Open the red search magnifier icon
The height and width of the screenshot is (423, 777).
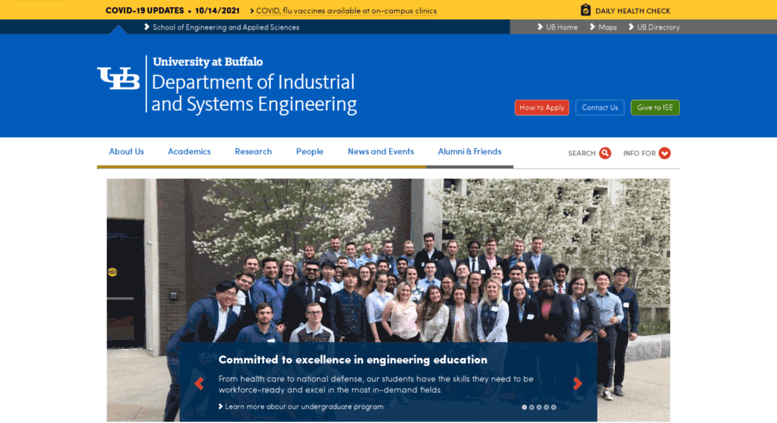pos(605,153)
